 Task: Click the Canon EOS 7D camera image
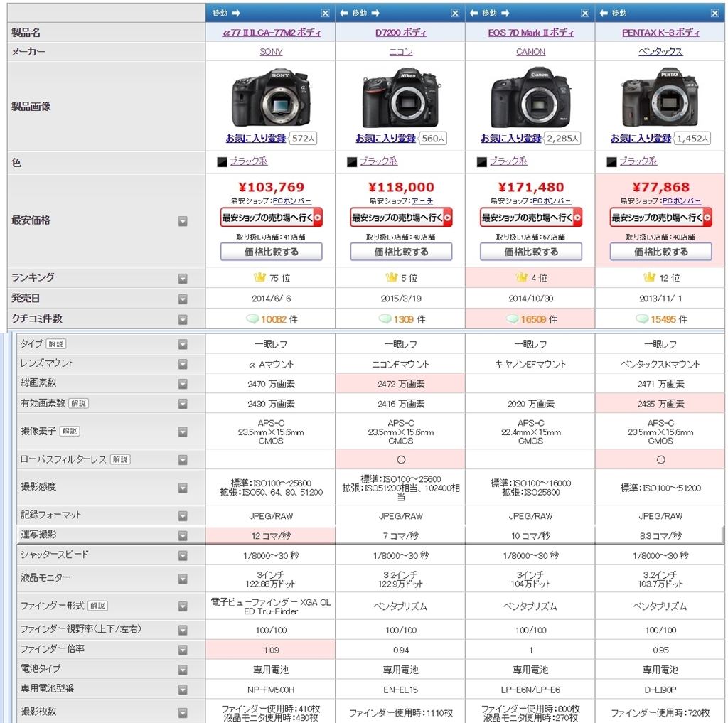click(530, 97)
